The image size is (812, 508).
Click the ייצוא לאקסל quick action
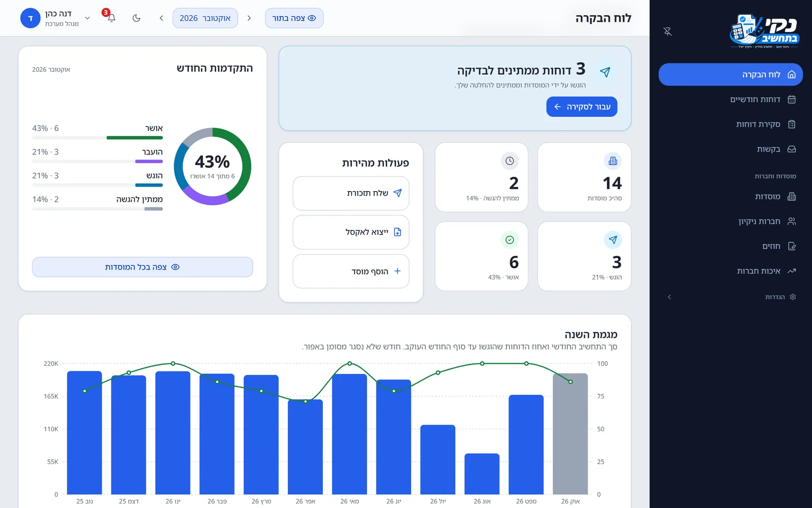click(x=351, y=232)
